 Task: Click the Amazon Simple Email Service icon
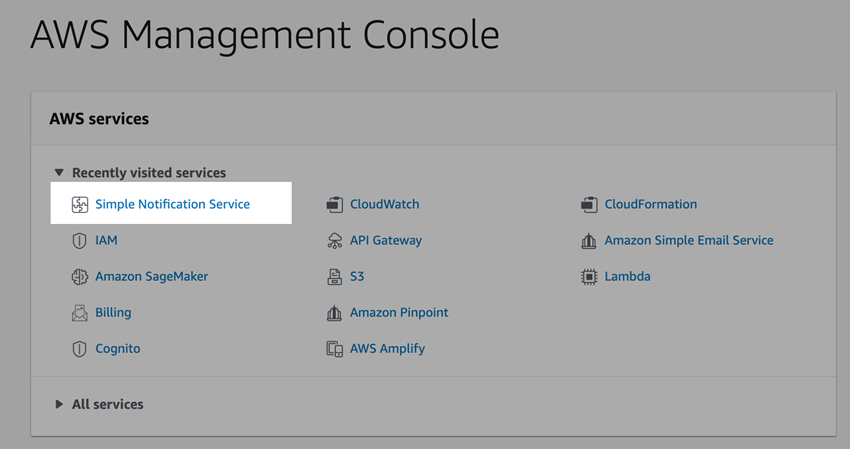[x=589, y=241]
